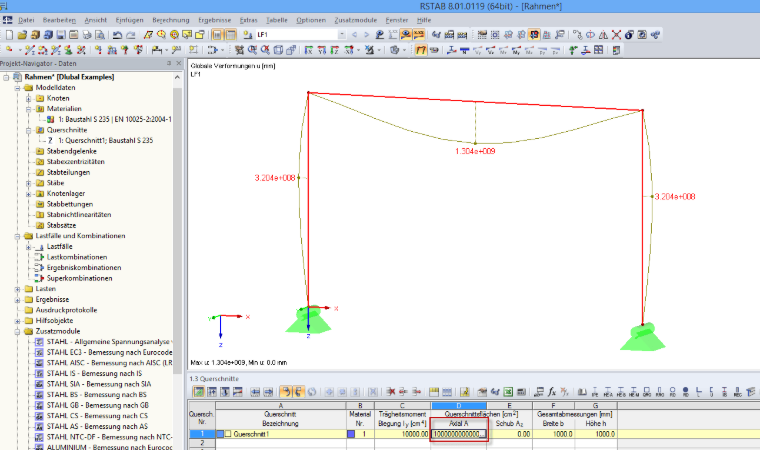Expand the Lasten tree node
Screen dimensions: 760x450
coord(17,289)
